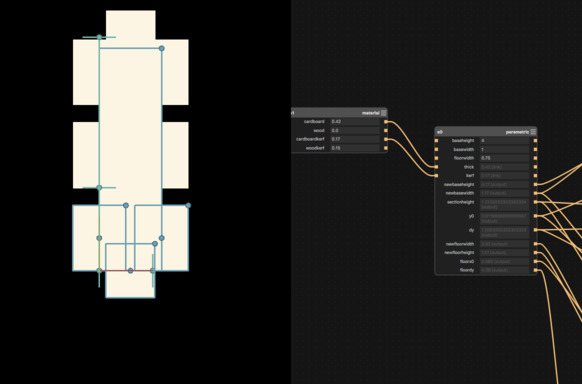Click the floordy output port
The height and width of the screenshot is (384, 582).
pyautogui.click(x=535, y=270)
